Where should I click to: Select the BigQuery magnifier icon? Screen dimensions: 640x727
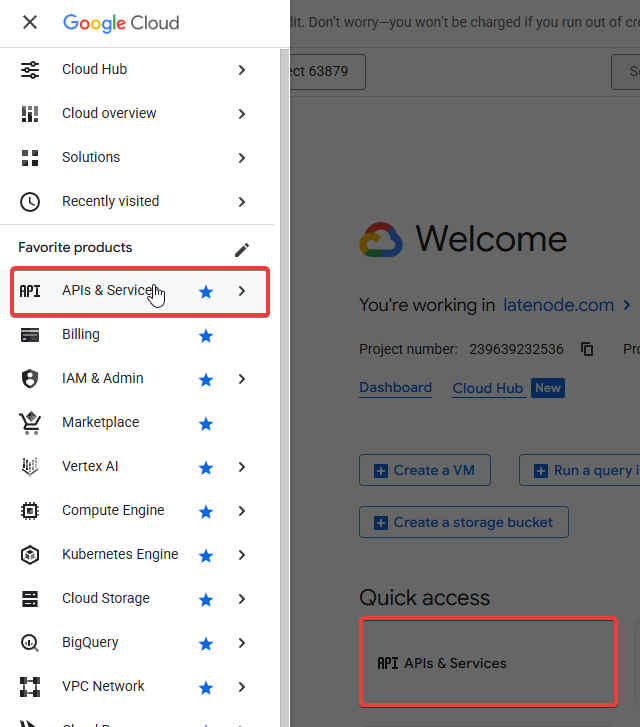(x=30, y=643)
